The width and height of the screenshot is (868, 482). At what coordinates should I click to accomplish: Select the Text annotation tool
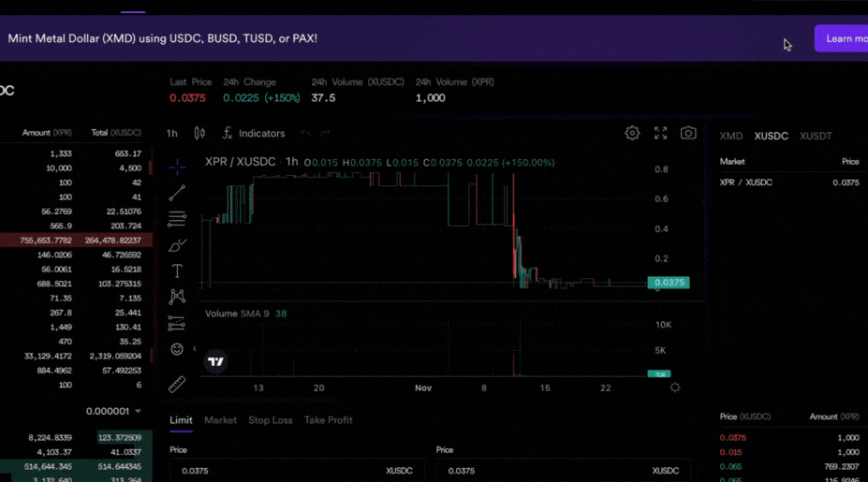pyautogui.click(x=177, y=271)
